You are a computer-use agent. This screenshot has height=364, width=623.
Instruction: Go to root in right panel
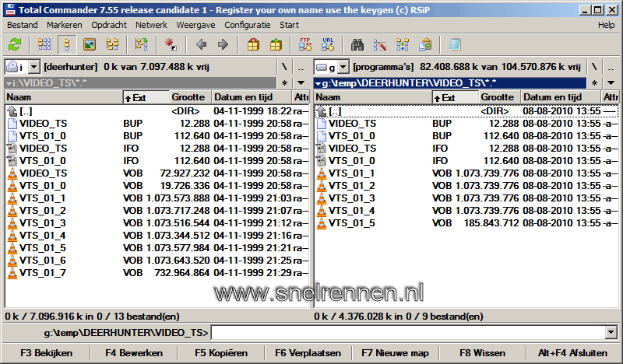[x=594, y=67]
